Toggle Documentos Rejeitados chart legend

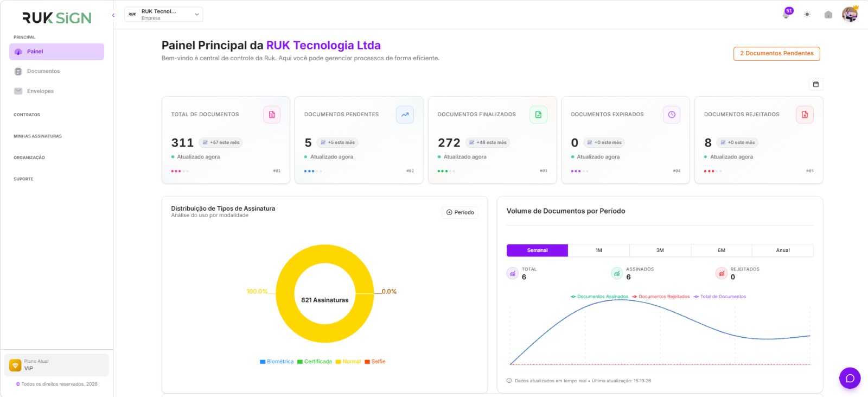[661, 297]
